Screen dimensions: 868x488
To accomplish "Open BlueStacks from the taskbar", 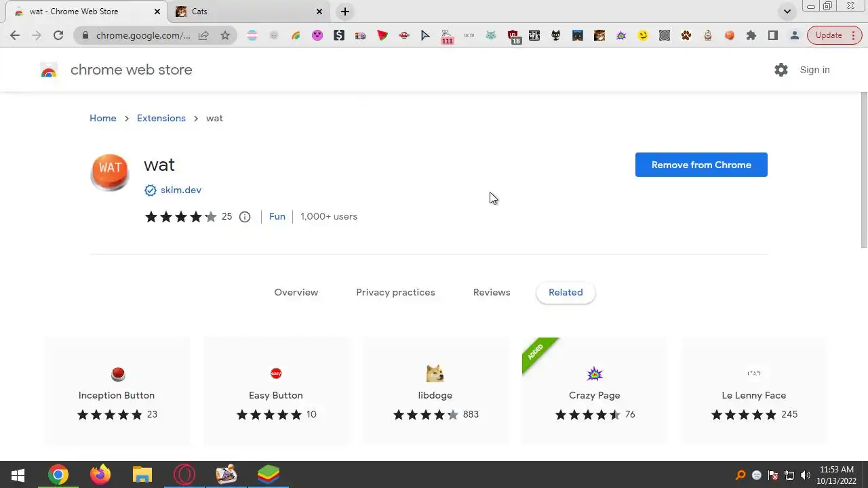I will (x=269, y=475).
